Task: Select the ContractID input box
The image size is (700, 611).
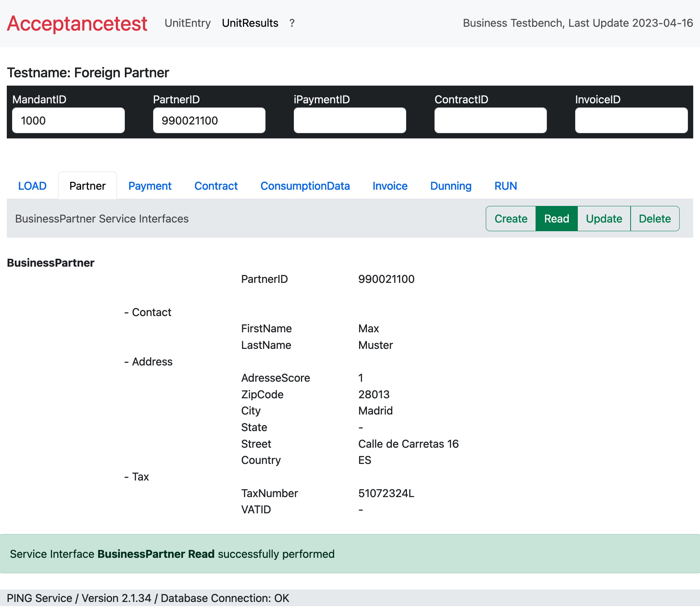Action: pos(490,120)
